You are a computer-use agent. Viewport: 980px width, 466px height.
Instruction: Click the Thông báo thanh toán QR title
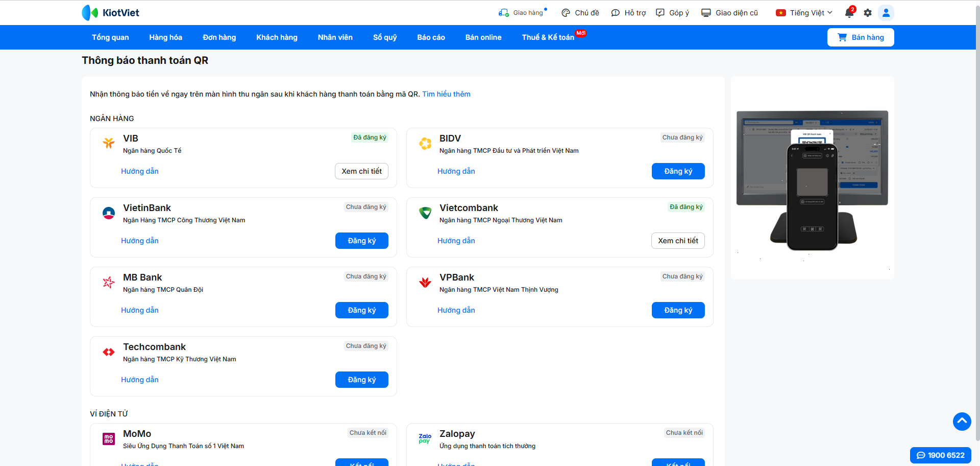pos(145,60)
